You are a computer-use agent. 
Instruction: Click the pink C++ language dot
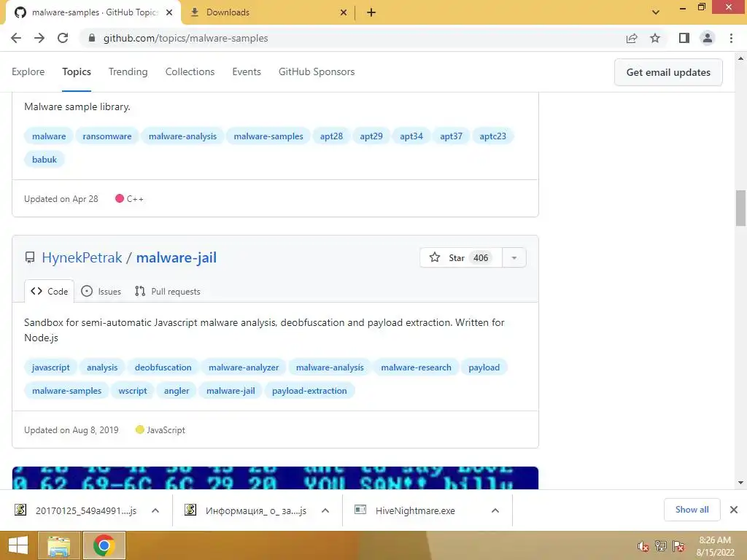pyautogui.click(x=120, y=198)
